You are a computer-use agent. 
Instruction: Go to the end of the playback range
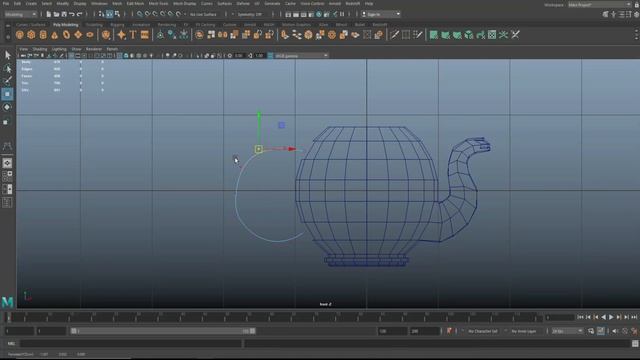634,317
